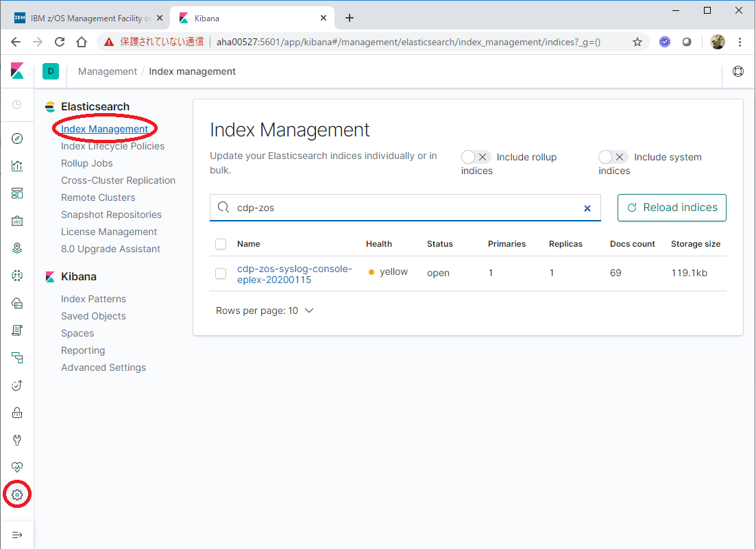
Task: Open Dashboard icon in sidebar
Action: click(17, 193)
